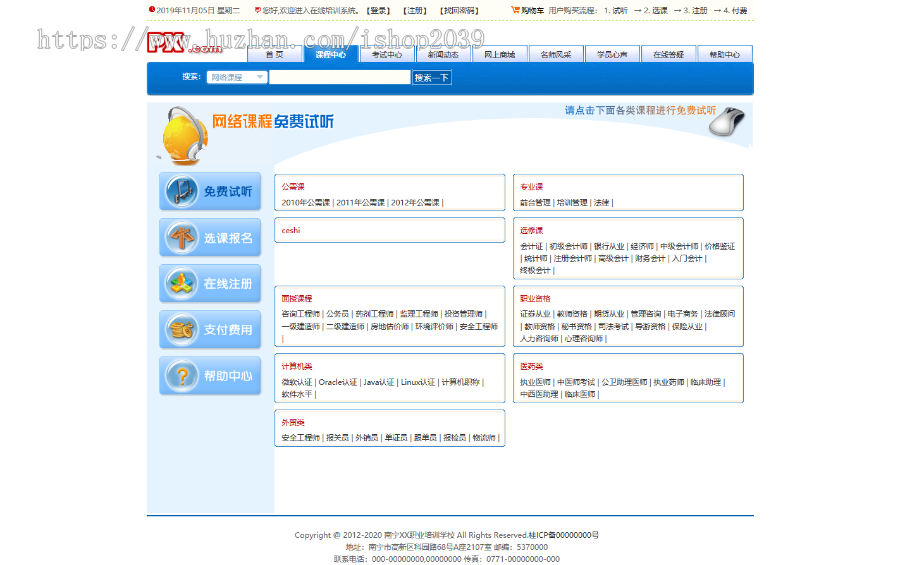Open the 新闻动态 tab
The image size is (900, 565).
coord(443,55)
